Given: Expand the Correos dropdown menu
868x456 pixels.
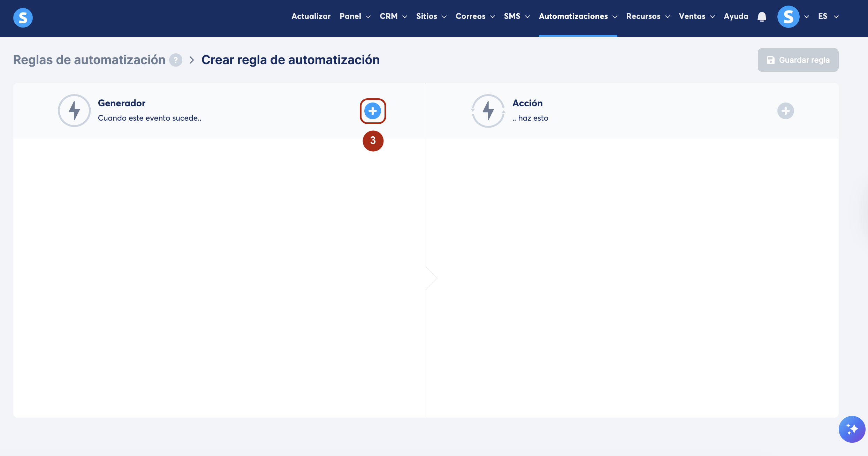Looking at the screenshot, I should 475,16.
